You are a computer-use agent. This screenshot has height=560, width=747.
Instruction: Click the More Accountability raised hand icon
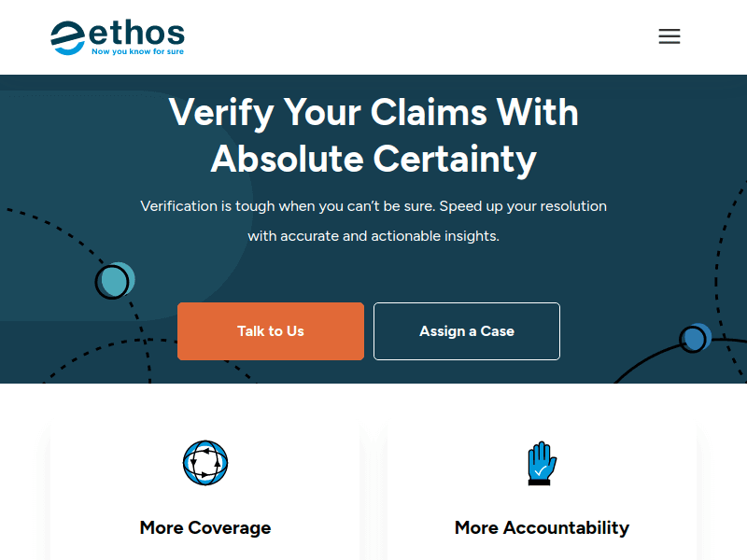coord(542,461)
